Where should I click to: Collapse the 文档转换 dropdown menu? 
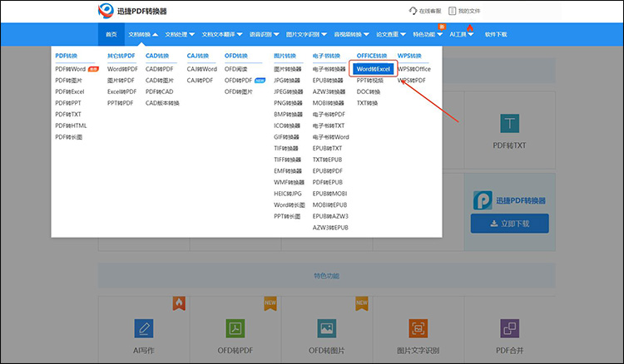(143, 35)
